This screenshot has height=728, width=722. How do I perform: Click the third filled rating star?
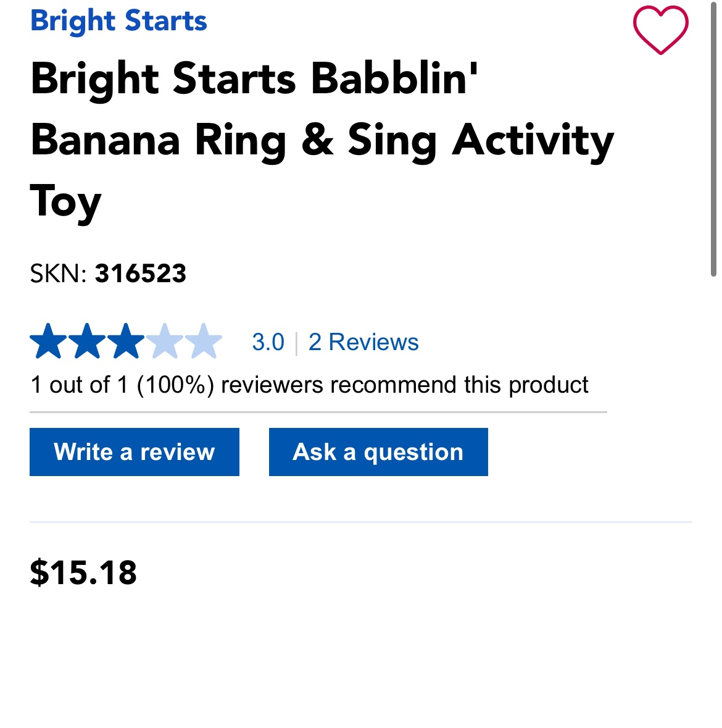126,341
